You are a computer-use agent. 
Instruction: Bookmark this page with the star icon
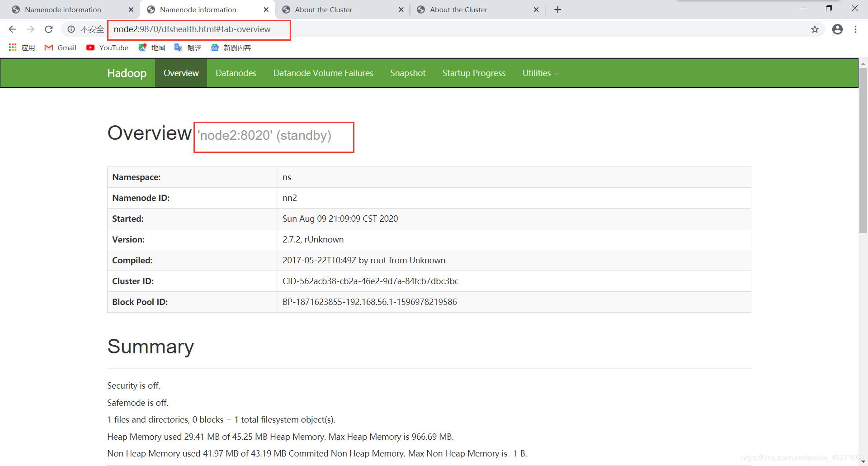(x=815, y=29)
